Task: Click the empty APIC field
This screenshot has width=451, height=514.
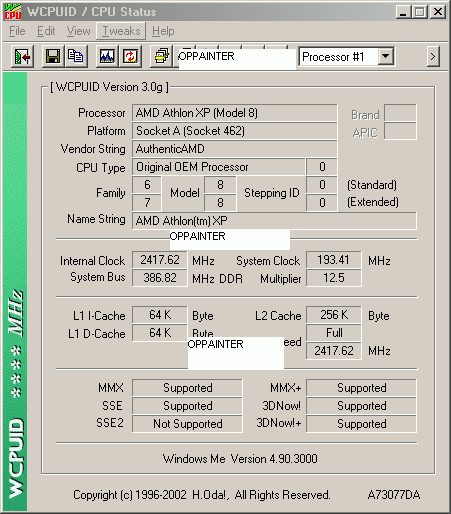Action: coord(400,131)
